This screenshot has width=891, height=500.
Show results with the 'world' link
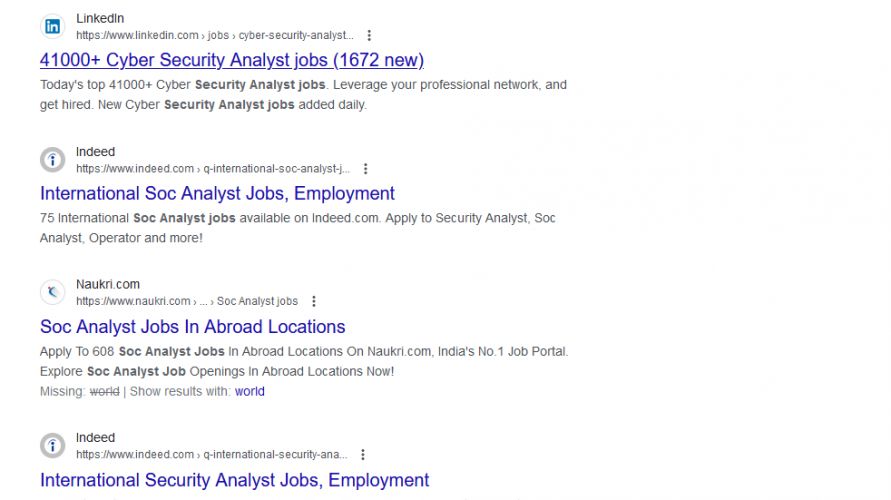(249, 391)
